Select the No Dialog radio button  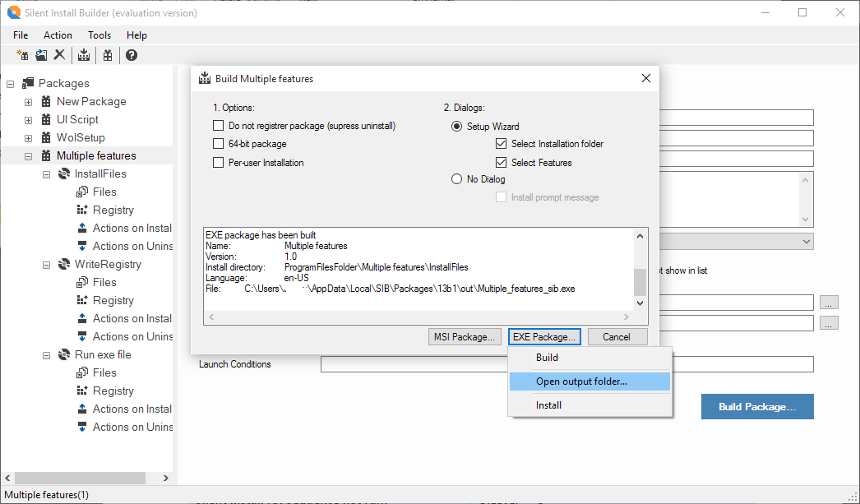pyautogui.click(x=457, y=179)
